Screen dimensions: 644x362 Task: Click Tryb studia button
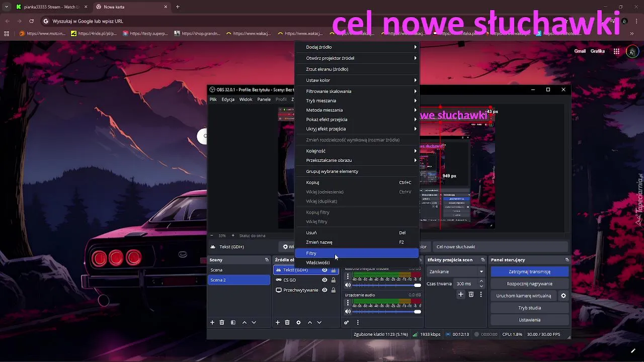[529, 308]
